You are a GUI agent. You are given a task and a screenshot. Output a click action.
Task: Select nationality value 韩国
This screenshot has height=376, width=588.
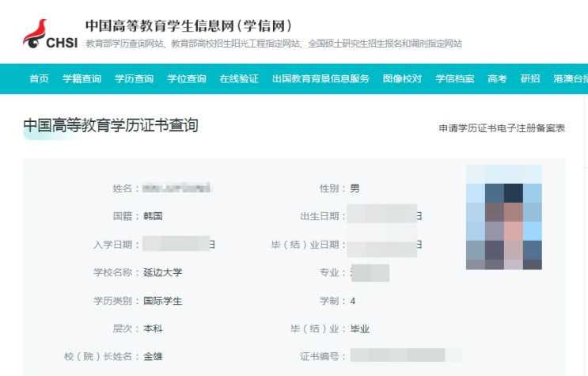(153, 216)
